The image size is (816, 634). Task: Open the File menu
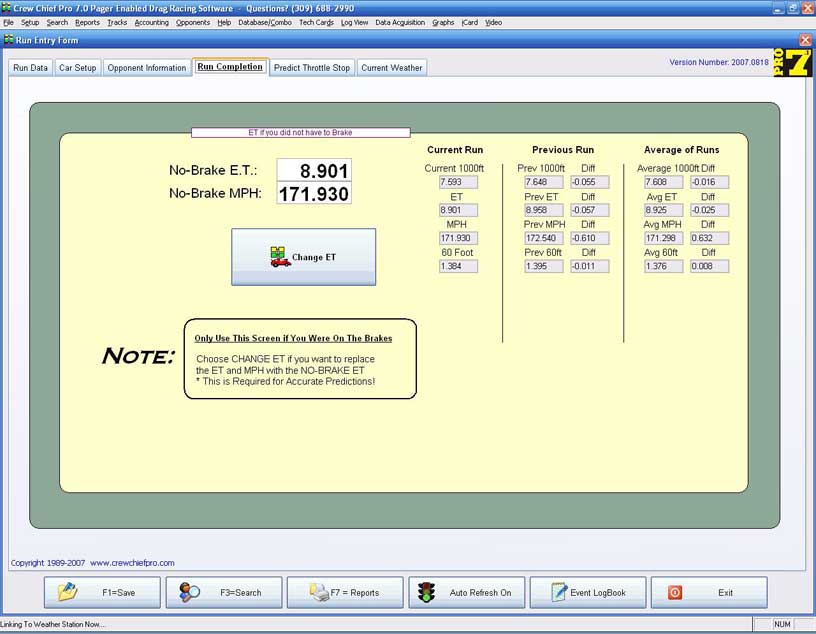coord(8,22)
